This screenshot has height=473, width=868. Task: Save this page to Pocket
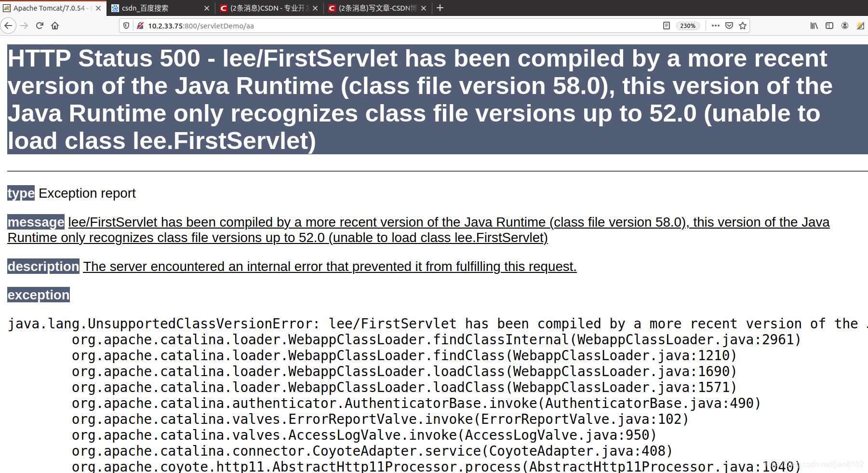(729, 26)
